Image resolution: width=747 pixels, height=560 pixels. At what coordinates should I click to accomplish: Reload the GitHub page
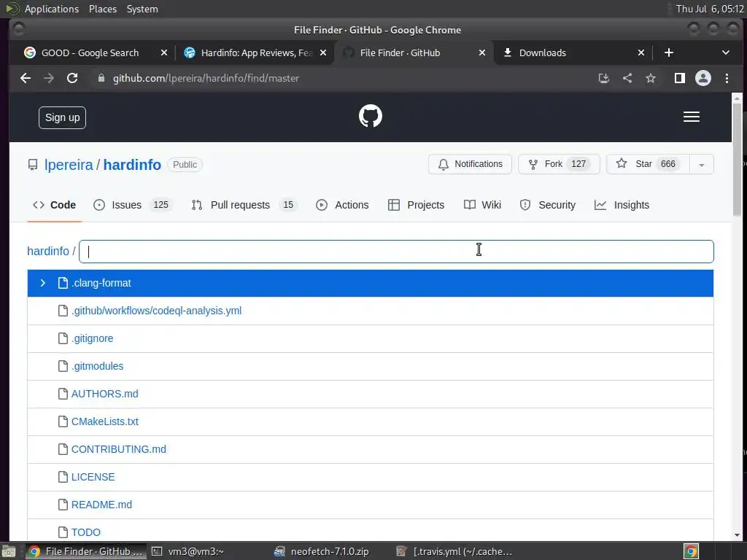72,78
